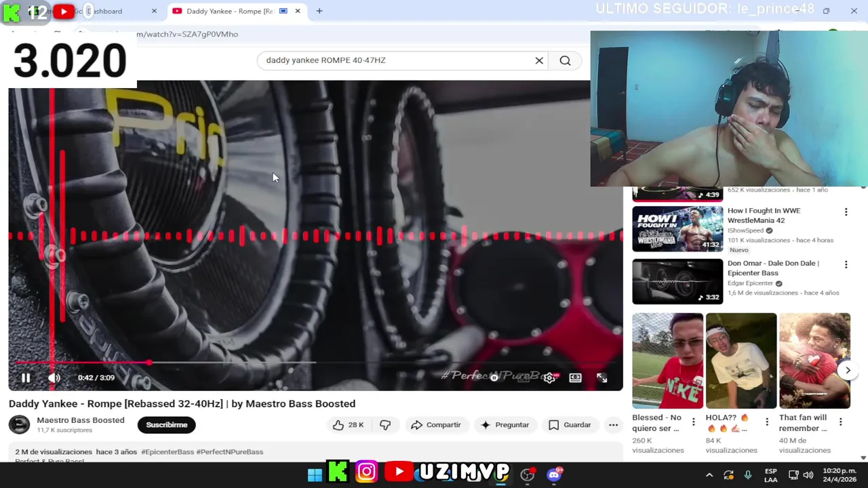Open Maestro Bass Boosted channel avatar
The width and height of the screenshot is (868, 488).
[19, 425]
